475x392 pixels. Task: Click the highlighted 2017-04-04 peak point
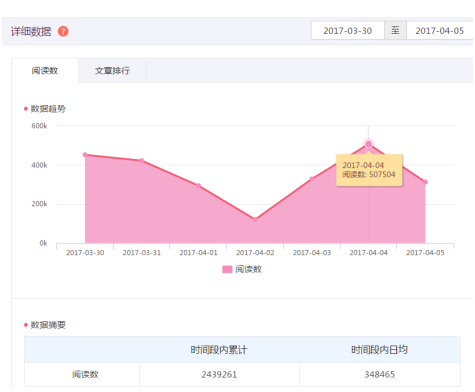coord(368,144)
